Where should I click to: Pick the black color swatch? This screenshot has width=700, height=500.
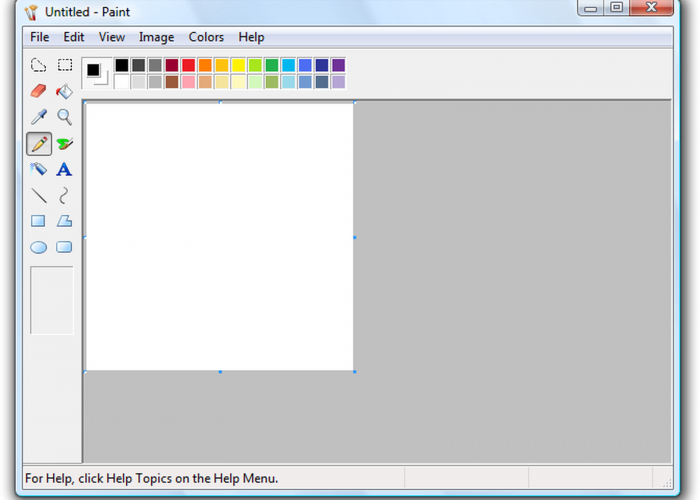coord(121,65)
